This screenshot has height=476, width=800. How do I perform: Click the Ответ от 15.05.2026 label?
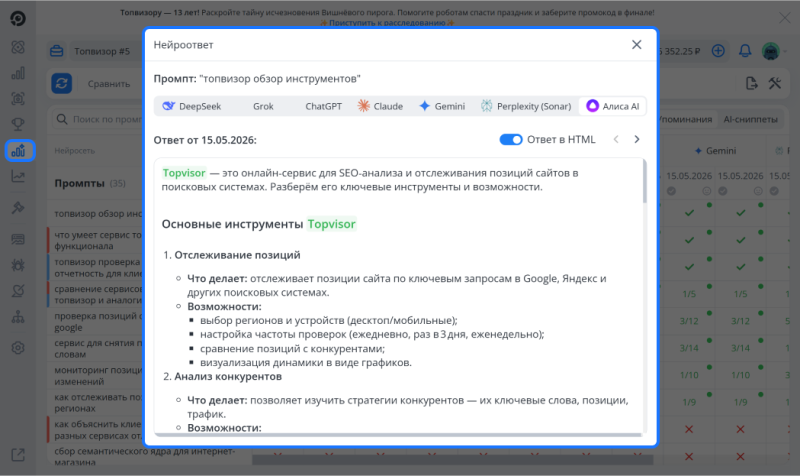click(x=205, y=140)
